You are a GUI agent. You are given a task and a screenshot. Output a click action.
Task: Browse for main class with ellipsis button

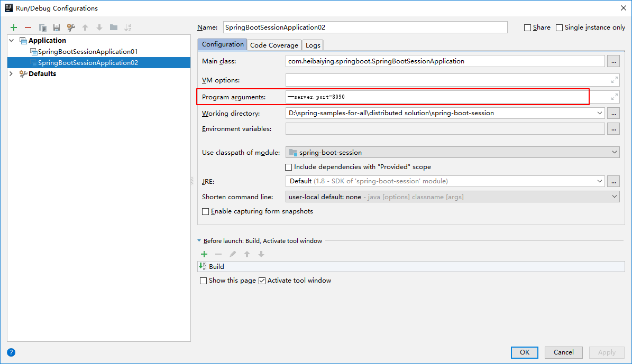pyautogui.click(x=613, y=61)
